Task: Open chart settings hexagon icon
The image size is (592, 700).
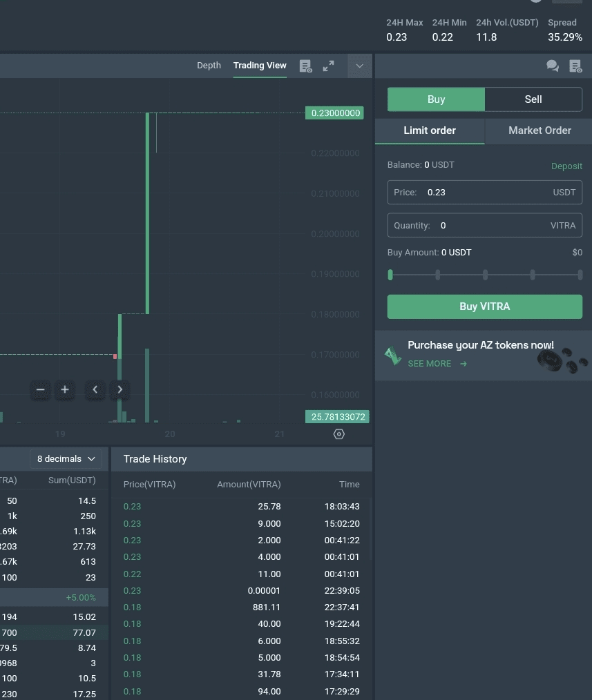Action: point(339,434)
